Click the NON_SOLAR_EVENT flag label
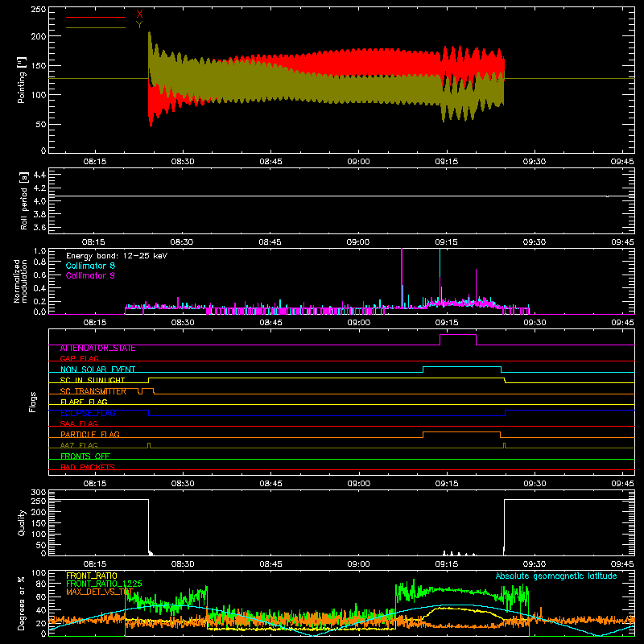Viewport: 644px width, 644px height. coord(97,369)
